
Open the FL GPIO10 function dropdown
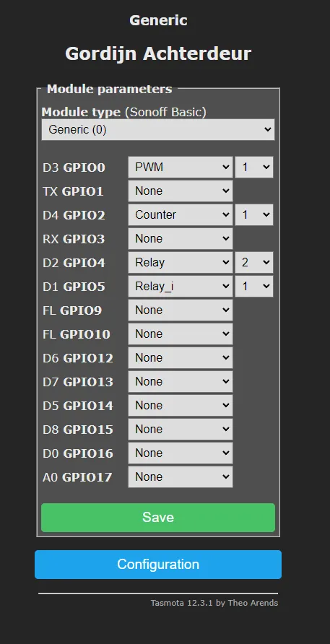point(181,334)
